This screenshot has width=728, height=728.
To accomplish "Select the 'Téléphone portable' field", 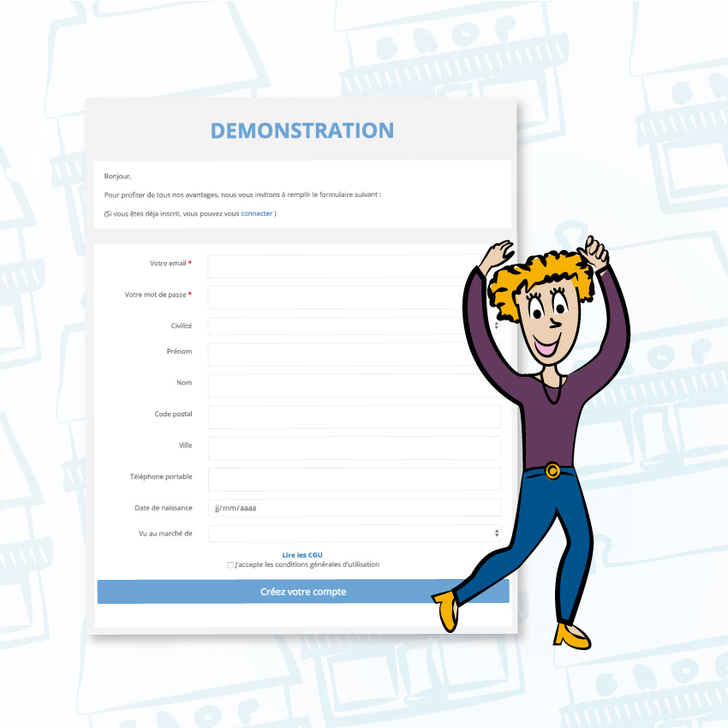I will (x=355, y=480).
